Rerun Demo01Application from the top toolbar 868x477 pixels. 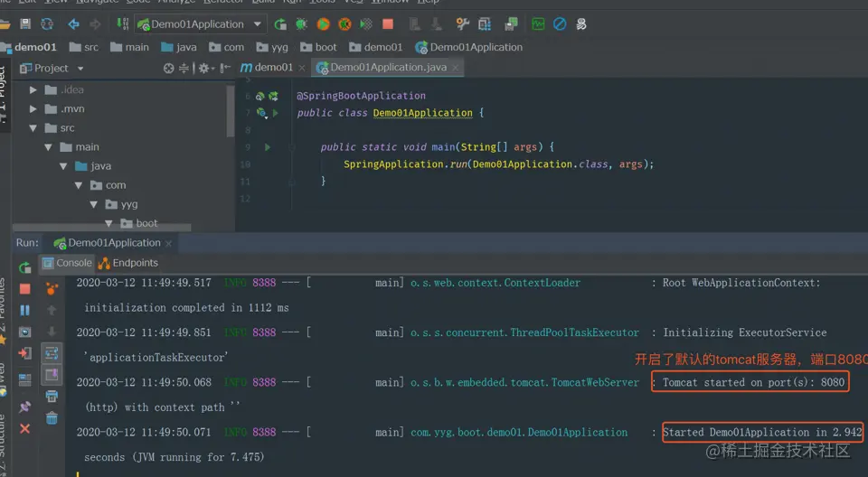(x=280, y=23)
